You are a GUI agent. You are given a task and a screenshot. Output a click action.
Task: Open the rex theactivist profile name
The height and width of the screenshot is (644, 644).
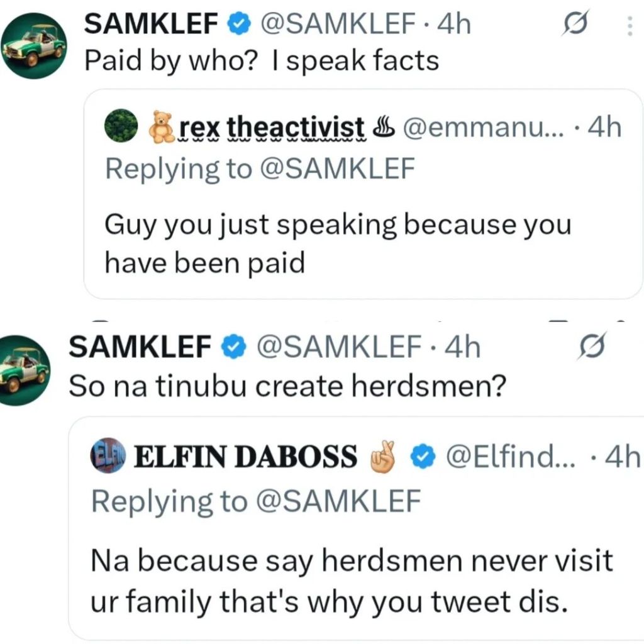(272, 128)
